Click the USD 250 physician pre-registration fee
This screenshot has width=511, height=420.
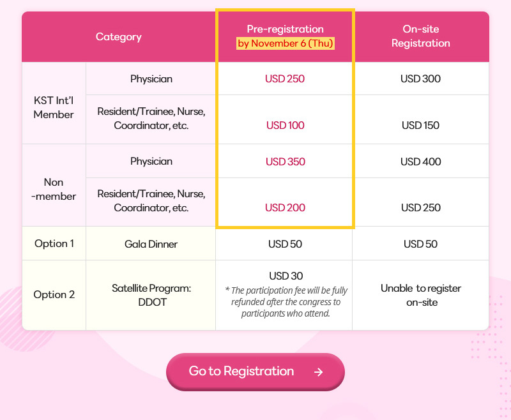tap(285, 79)
